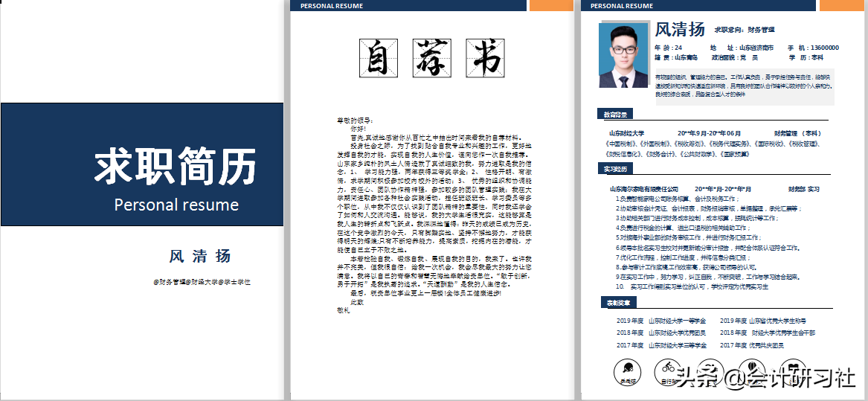The width and height of the screenshot is (868, 401).
Task: Click the subtitle Personal resume on cover
Action: [x=176, y=205]
